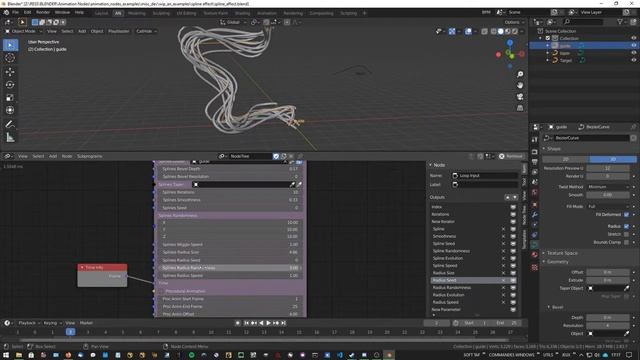Screen dimensions: 640x360
Task: Open the Modifiers wrench properties tab
Action: (535, 214)
